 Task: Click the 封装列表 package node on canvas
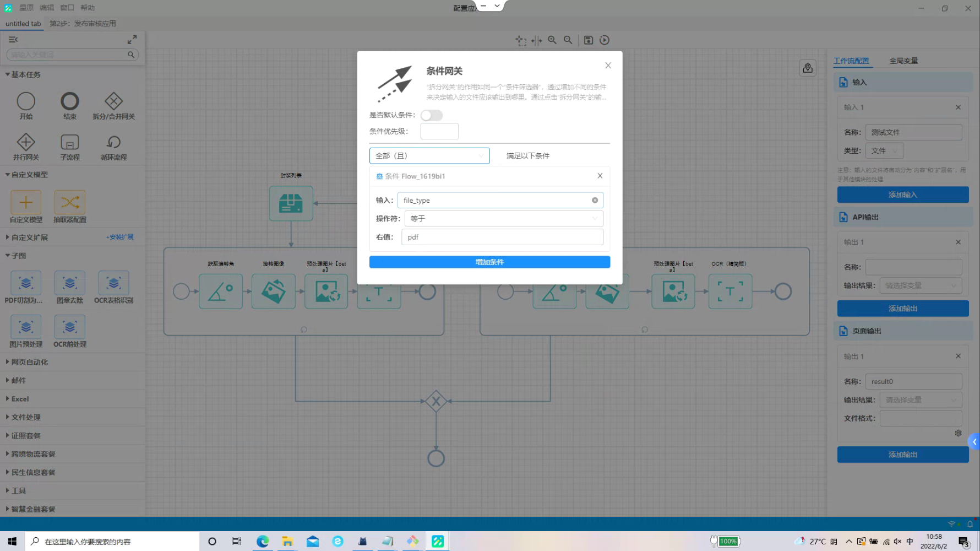[x=291, y=203]
